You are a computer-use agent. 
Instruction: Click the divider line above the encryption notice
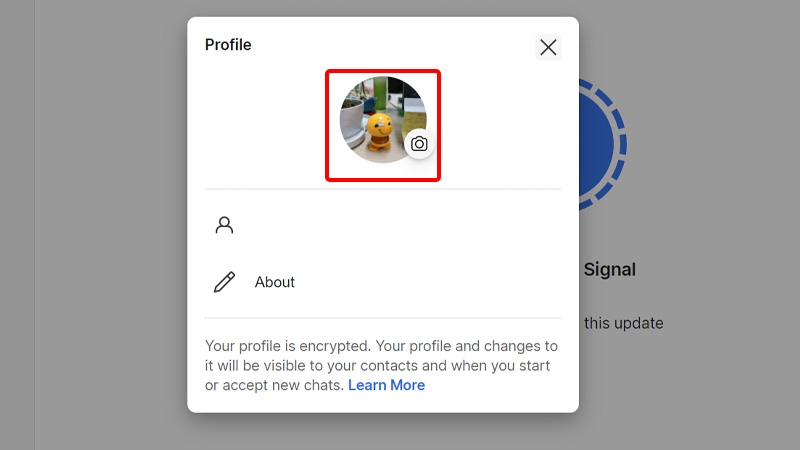click(383, 319)
